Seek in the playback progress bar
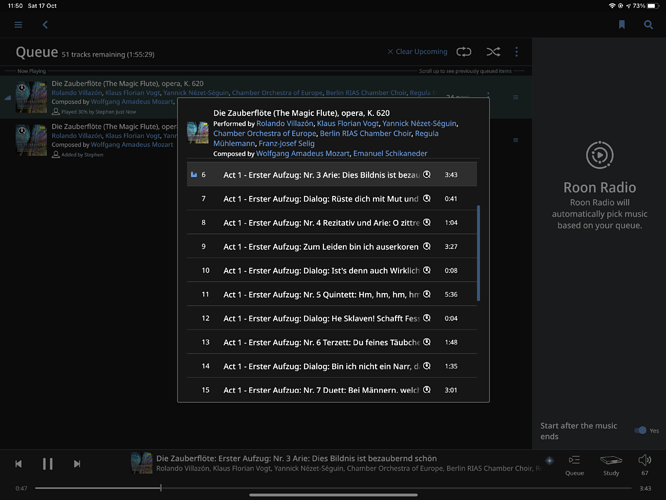The width and height of the screenshot is (666, 500). click(x=333, y=488)
